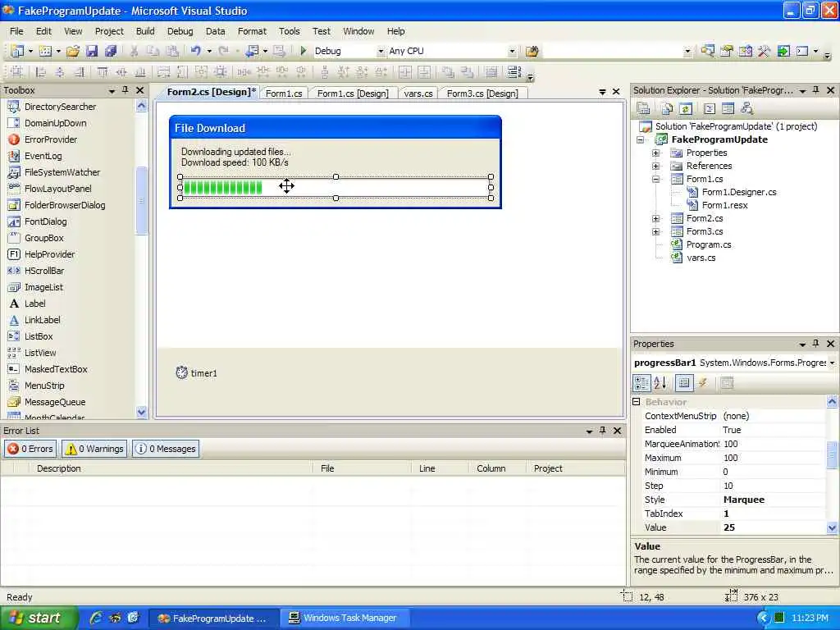Click the View Code icon in Solution Explorer
The height and width of the screenshot is (630, 840).
click(710, 109)
